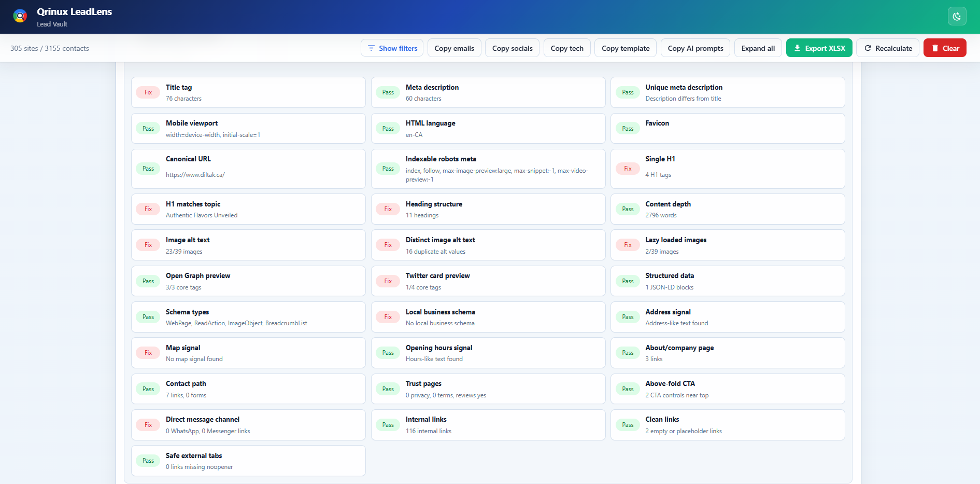Viewport: 980px width, 484px height.
Task: Click Copy template button
Action: tap(626, 48)
